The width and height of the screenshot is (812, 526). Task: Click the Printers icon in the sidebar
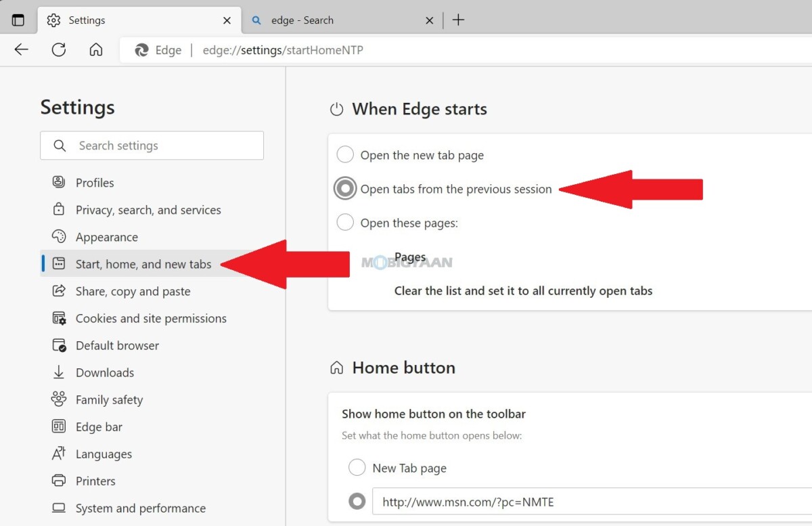[x=59, y=481]
